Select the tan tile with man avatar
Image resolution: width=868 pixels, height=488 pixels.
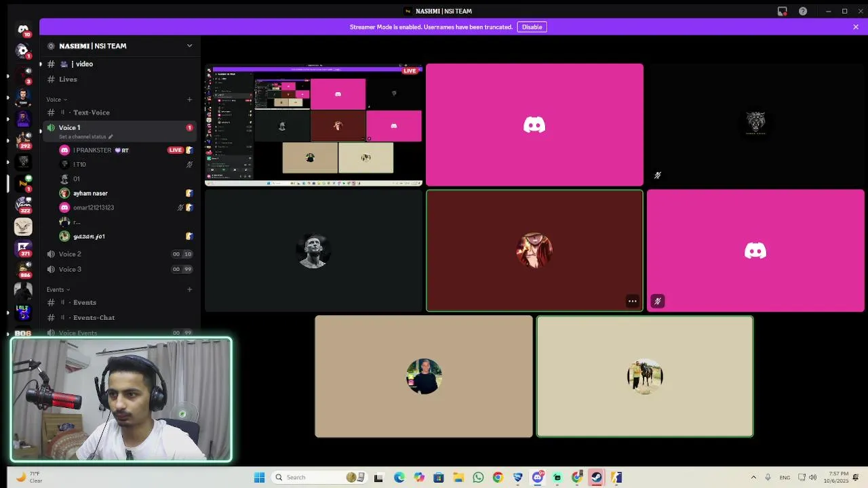(424, 376)
